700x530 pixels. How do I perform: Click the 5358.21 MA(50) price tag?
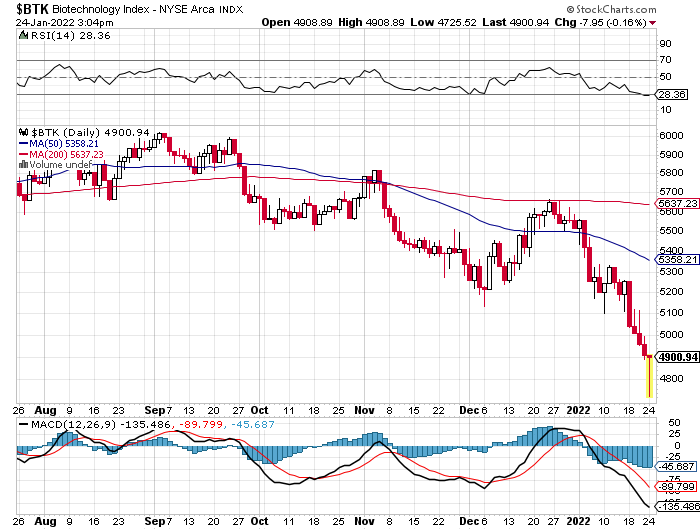tap(676, 259)
